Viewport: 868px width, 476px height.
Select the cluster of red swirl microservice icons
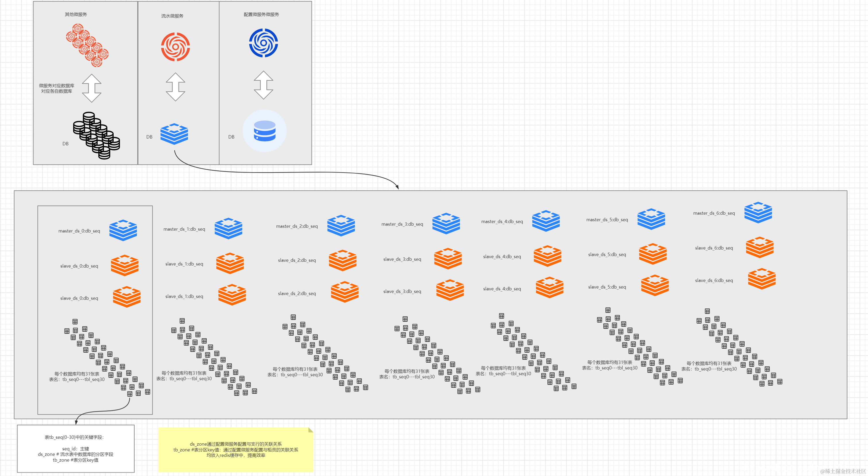click(x=87, y=45)
